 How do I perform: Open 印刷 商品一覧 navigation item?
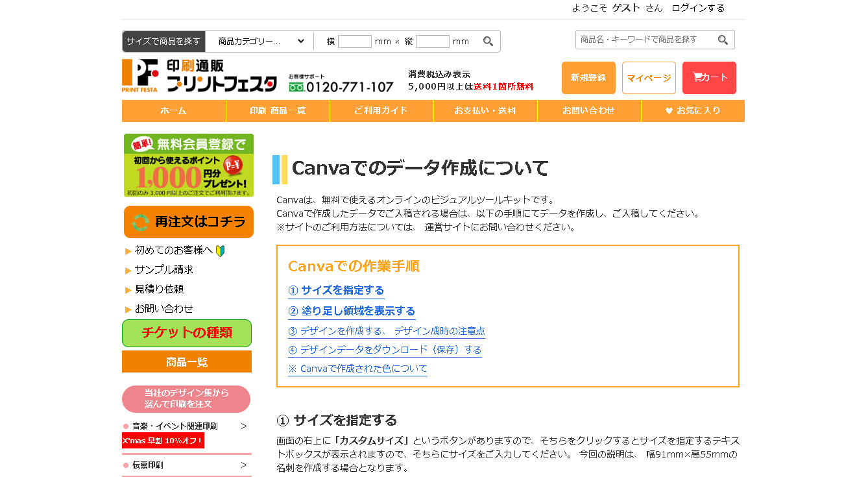point(278,111)
